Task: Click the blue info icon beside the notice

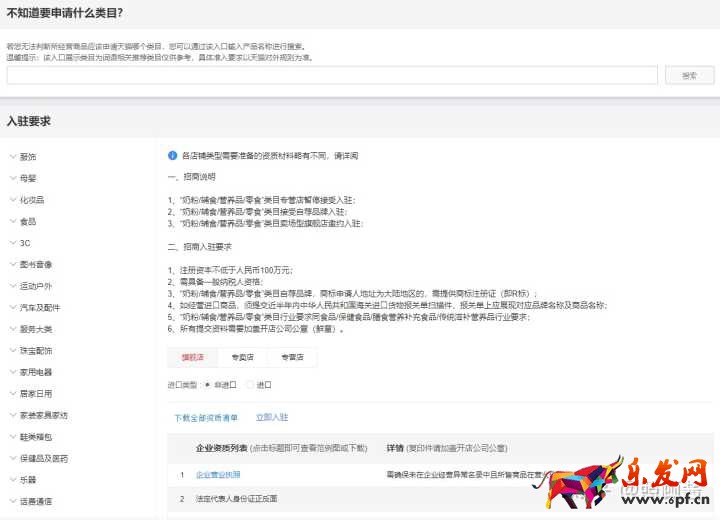Action: click(172, 156)
